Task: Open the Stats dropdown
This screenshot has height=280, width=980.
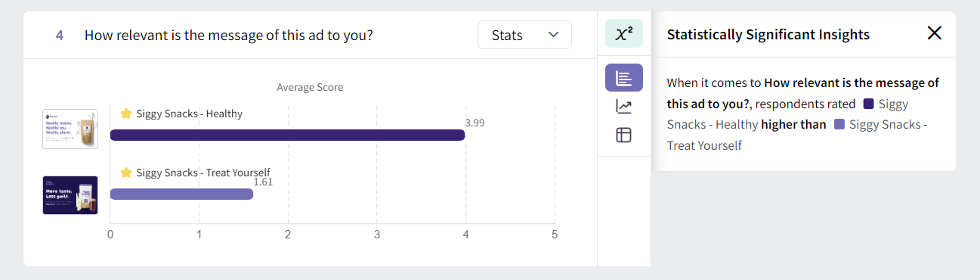Action: (x=524, y=35)
